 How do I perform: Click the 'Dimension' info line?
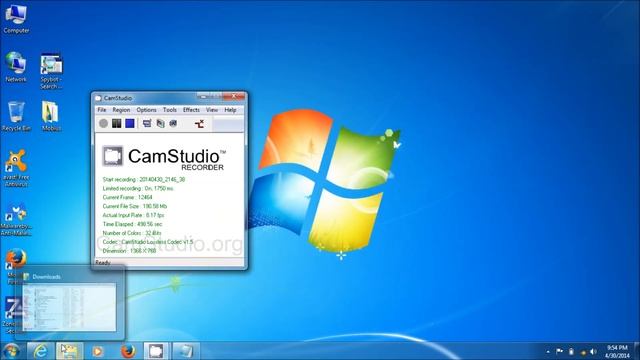click(129, 251)
